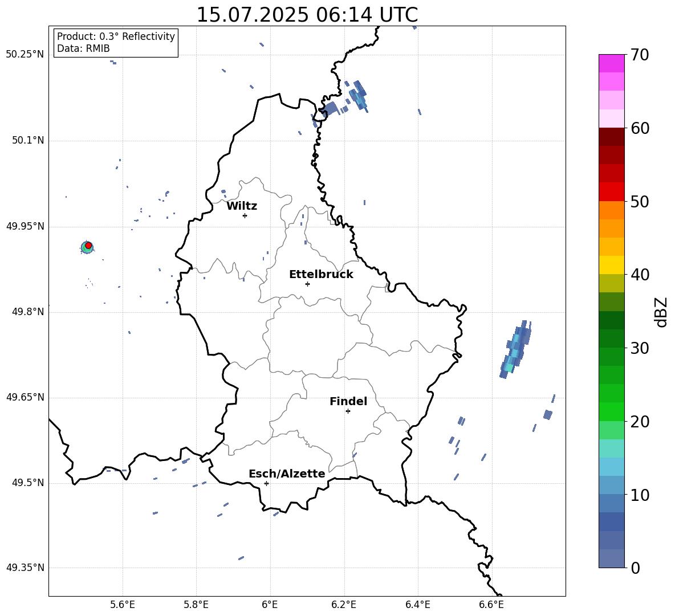Click the 50.25°N latitude label

coord(25,55)
